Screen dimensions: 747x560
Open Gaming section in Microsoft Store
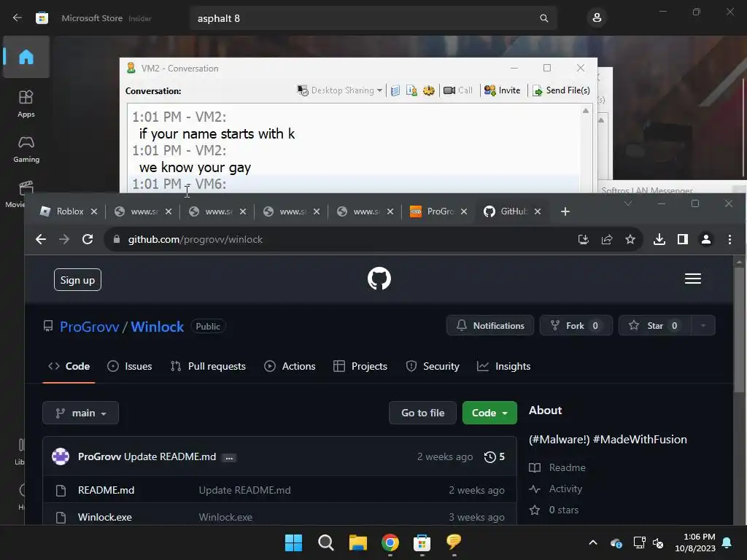[26, 149]
